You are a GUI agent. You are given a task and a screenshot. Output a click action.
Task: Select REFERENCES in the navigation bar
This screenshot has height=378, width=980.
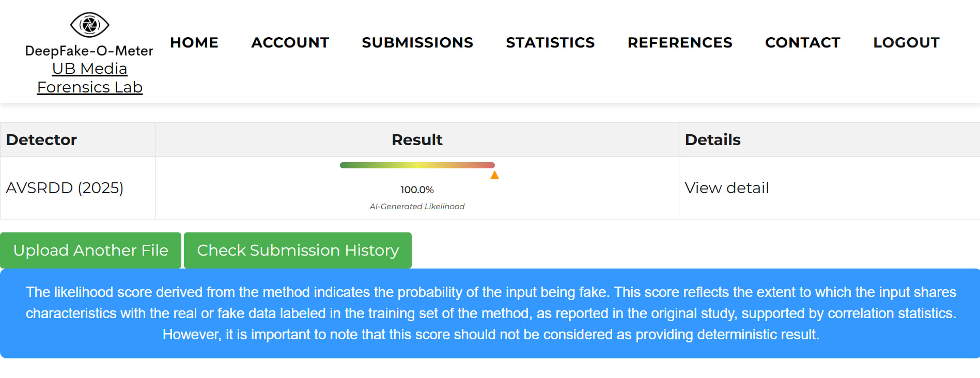[x=680, y=42]
